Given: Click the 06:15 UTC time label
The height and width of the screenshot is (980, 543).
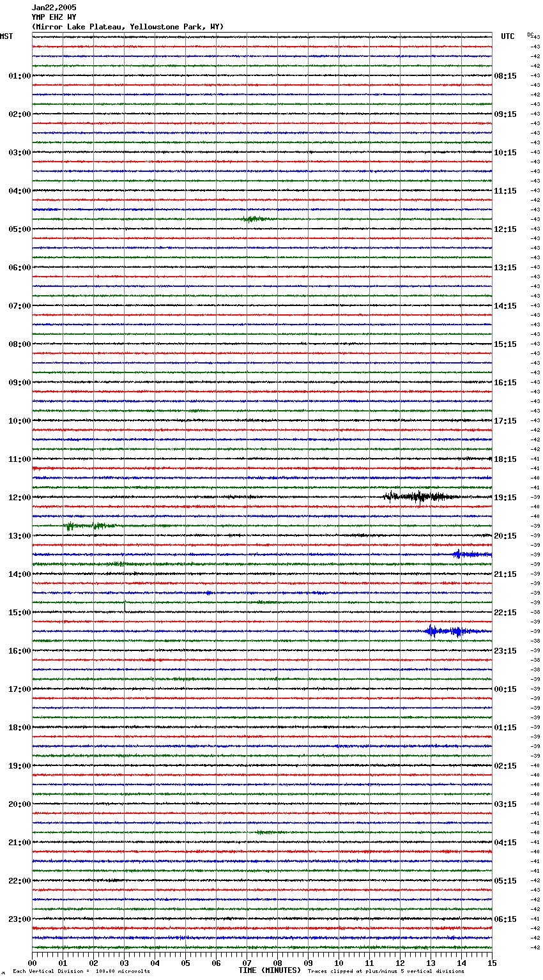Looking at the screenshot, I should point(505,919).
